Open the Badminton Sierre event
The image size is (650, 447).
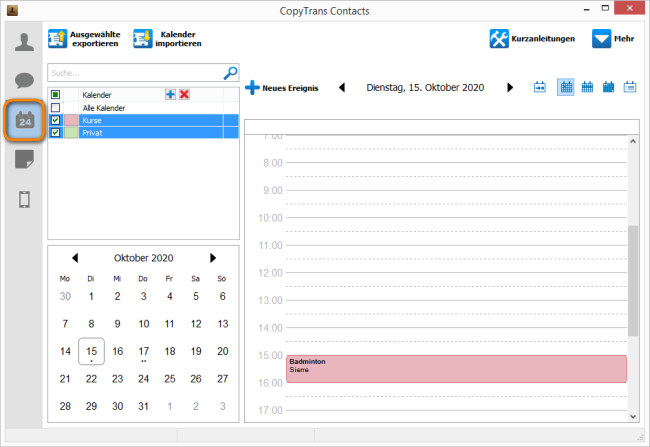456,369
